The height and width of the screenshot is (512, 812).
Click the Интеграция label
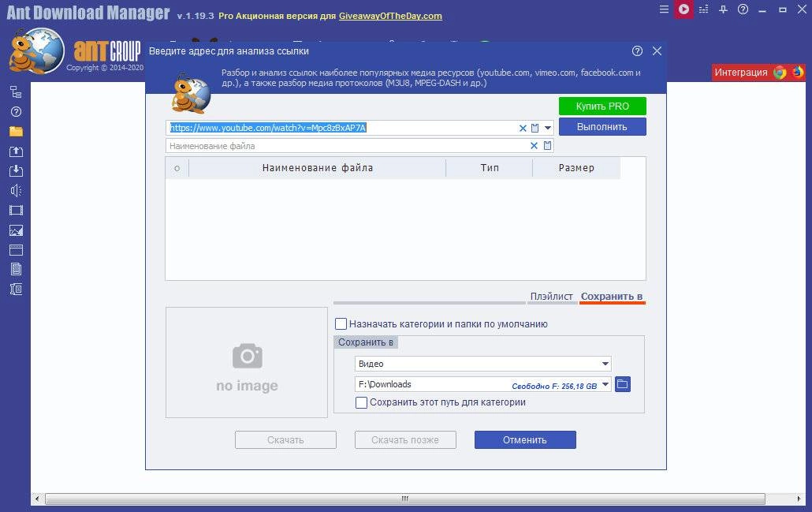pyautogui.click(x=741, y=72)
